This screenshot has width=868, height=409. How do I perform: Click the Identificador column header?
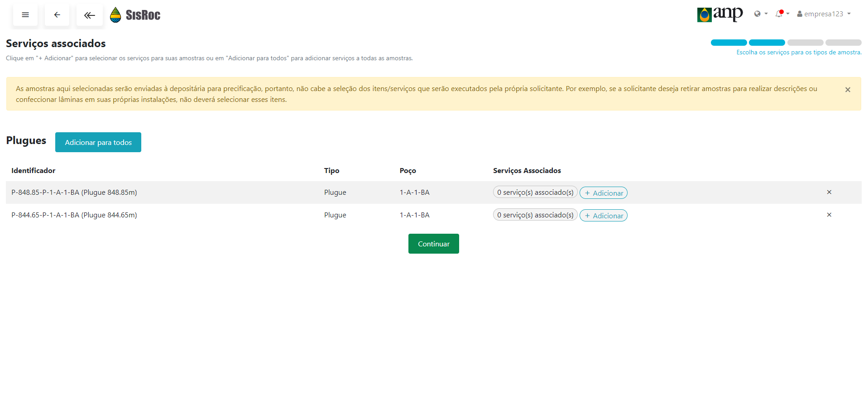[x=34, y=170]
